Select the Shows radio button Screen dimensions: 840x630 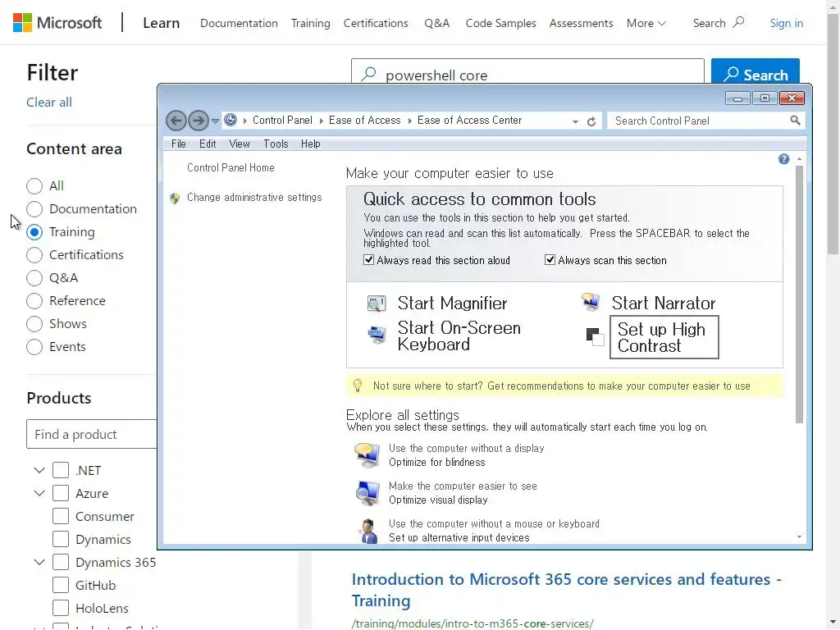click(34, 324)
